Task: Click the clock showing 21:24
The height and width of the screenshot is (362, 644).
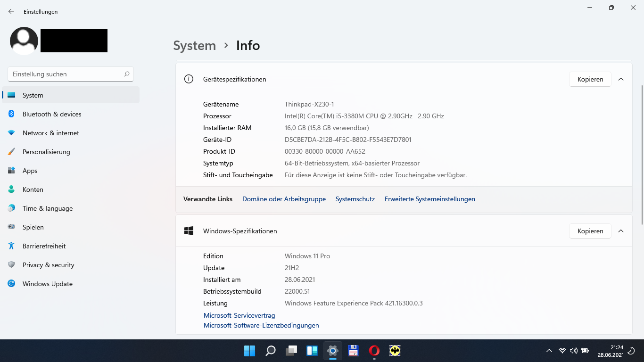Action: point(617,347)
